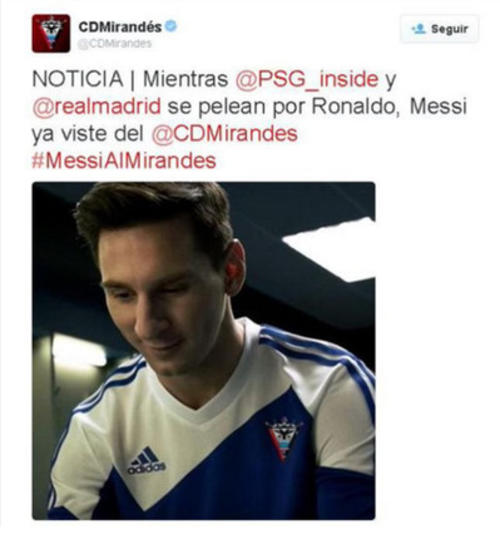Click the Adidas logo on the shirt
Image resolution: width=500 pixels, height=534 pixels.
[146, 460]
